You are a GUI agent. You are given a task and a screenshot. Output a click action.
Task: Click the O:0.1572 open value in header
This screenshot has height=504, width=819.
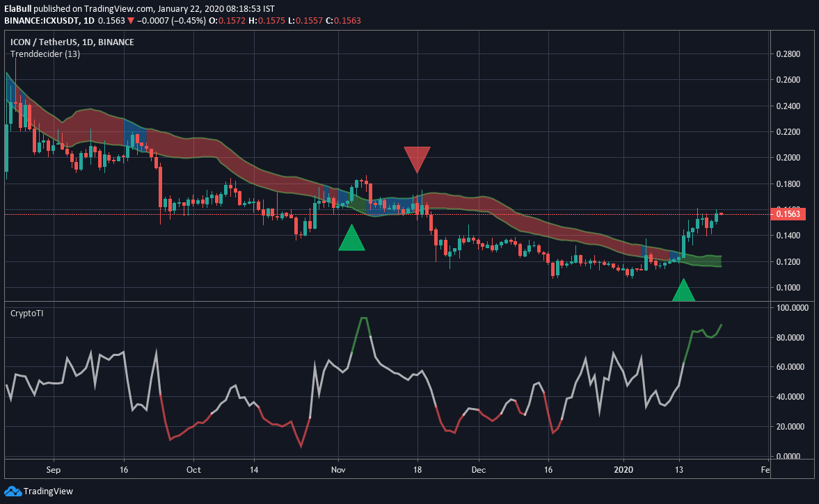tap(227, 21)
